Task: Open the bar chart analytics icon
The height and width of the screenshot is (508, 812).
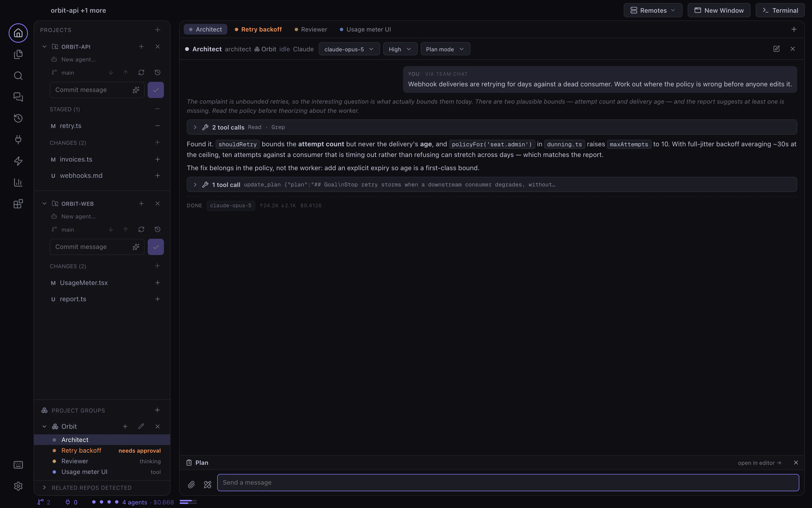Action: tap(18, 182)
